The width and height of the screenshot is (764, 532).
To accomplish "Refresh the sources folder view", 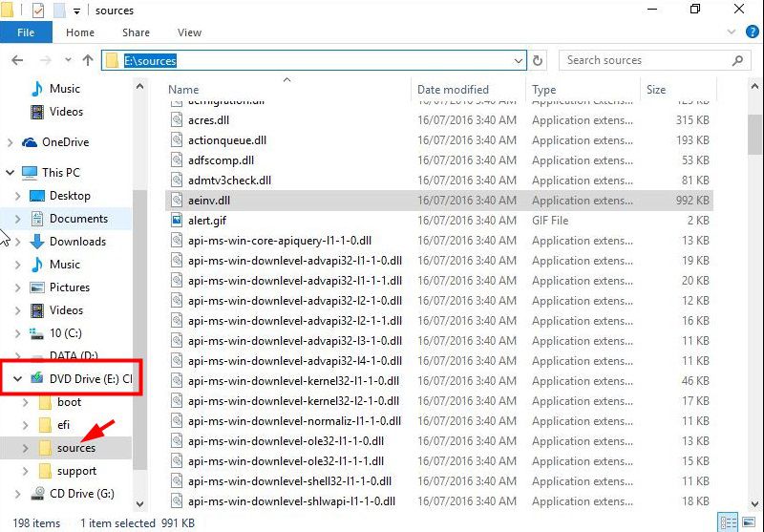I will [538, 60].
